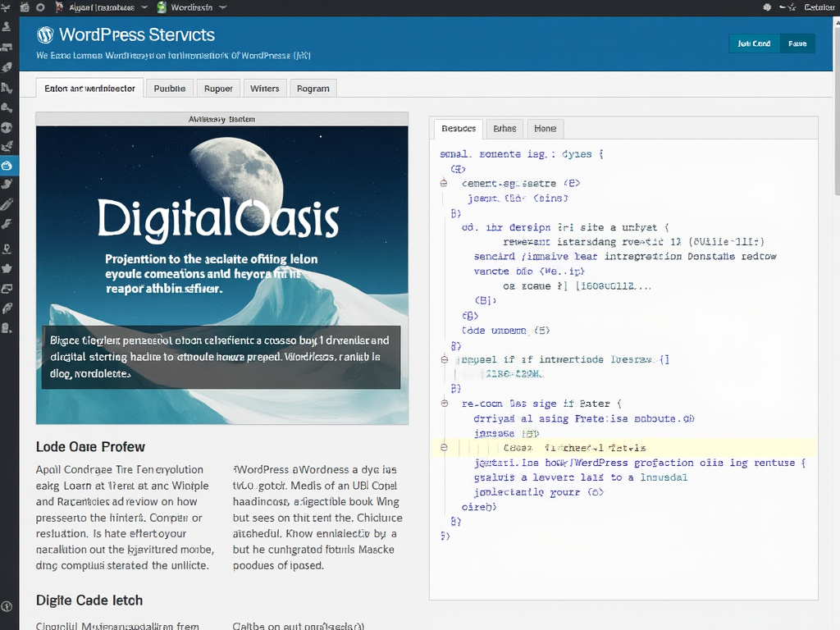Open the Rogram tab
Viewport: 840px width, 630px height.
[313, 89]
